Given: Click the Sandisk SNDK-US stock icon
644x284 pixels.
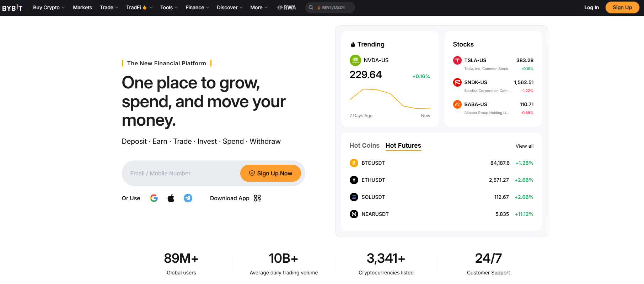Looking at the screenshot, I should (457, 82).
